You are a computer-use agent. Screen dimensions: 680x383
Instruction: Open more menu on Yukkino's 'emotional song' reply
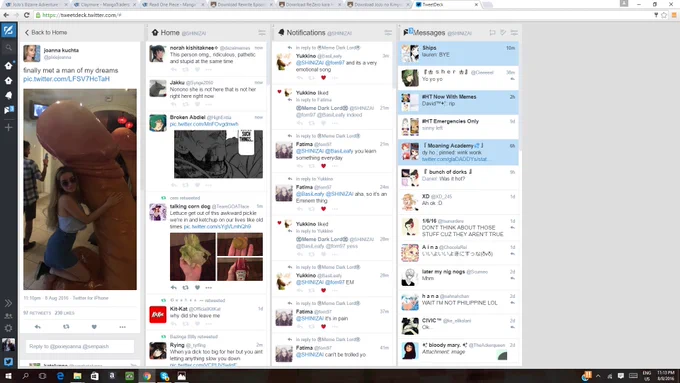click(334, 78)
